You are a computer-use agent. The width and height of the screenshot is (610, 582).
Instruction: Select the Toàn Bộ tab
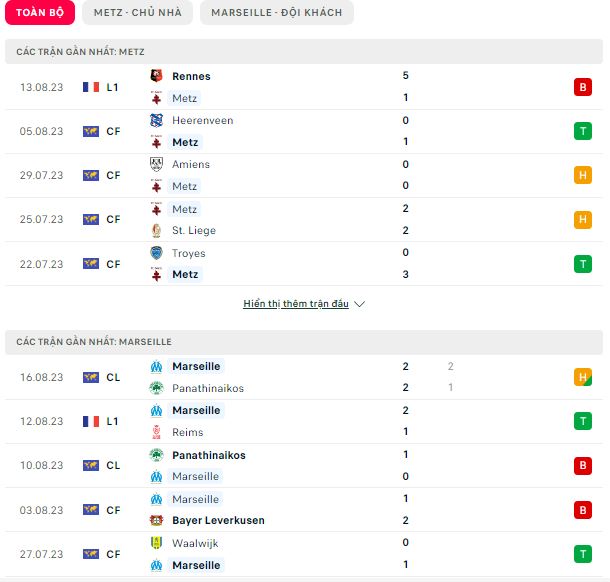tap(40, 12)
